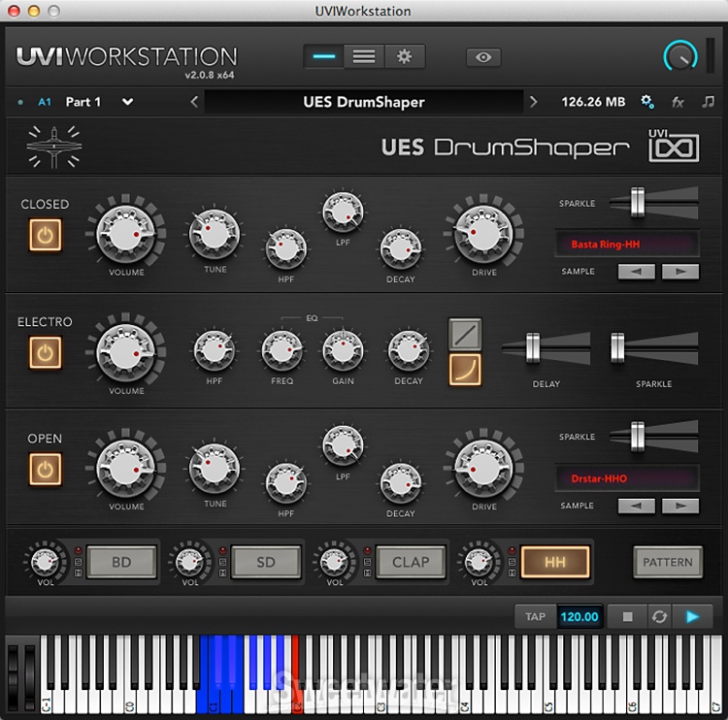Viewport: 728px width, 720px height.
Task: Click the OPEN section TUNE knob
Action: (215, 468)
